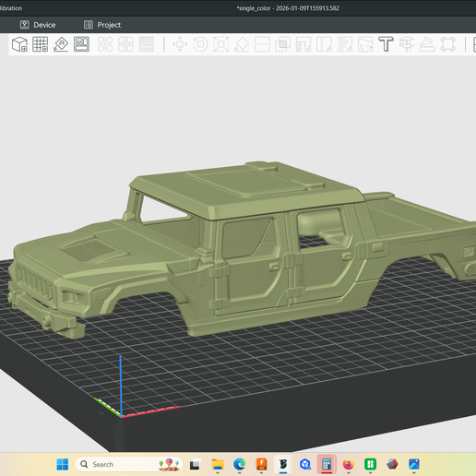Click the Auto orient icon
Screen dimensions: 476x476
click(x=61, y=44)
